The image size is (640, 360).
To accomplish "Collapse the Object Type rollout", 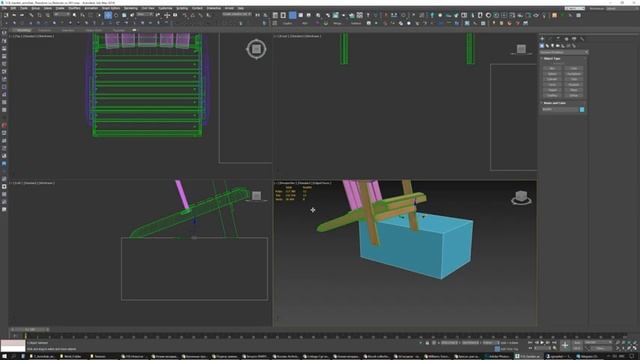I will click(551, 58).
